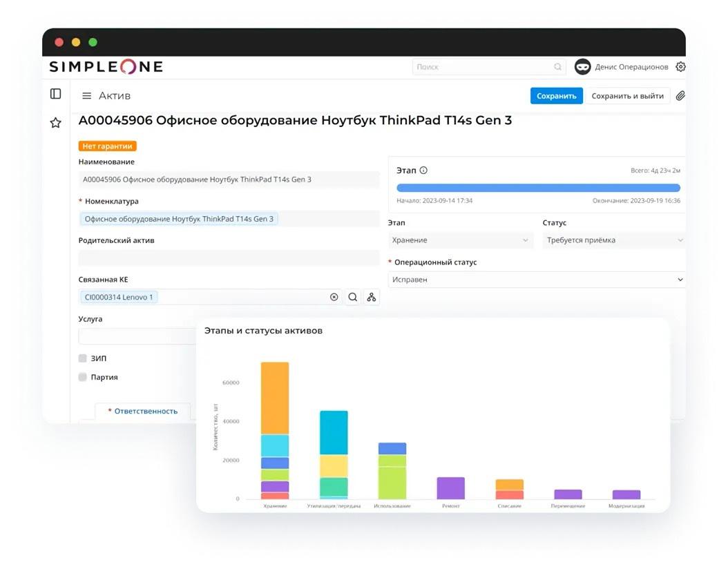Toggle the sidebar panel icon
Viewport: 728px width, 569px height.
[56, 94]
